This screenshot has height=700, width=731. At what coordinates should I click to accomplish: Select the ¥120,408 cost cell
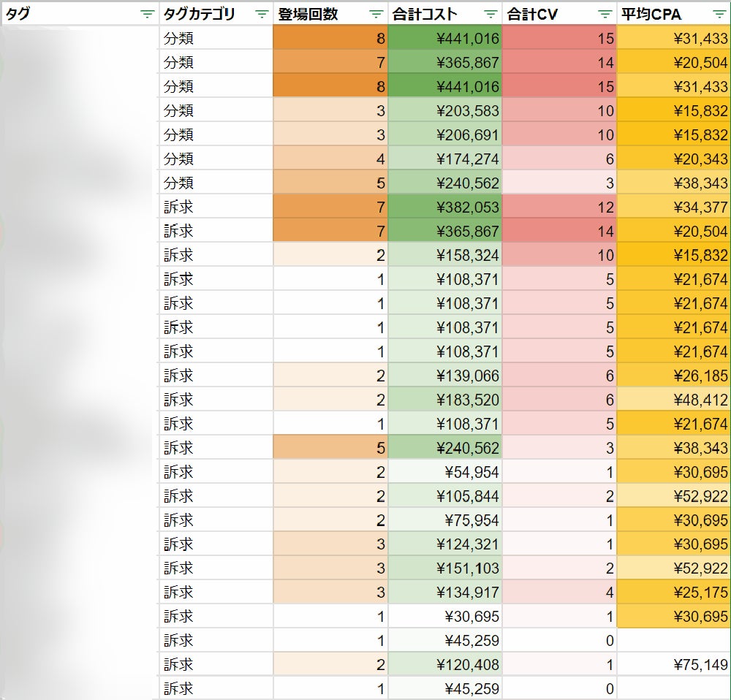[x=444, y=665]
